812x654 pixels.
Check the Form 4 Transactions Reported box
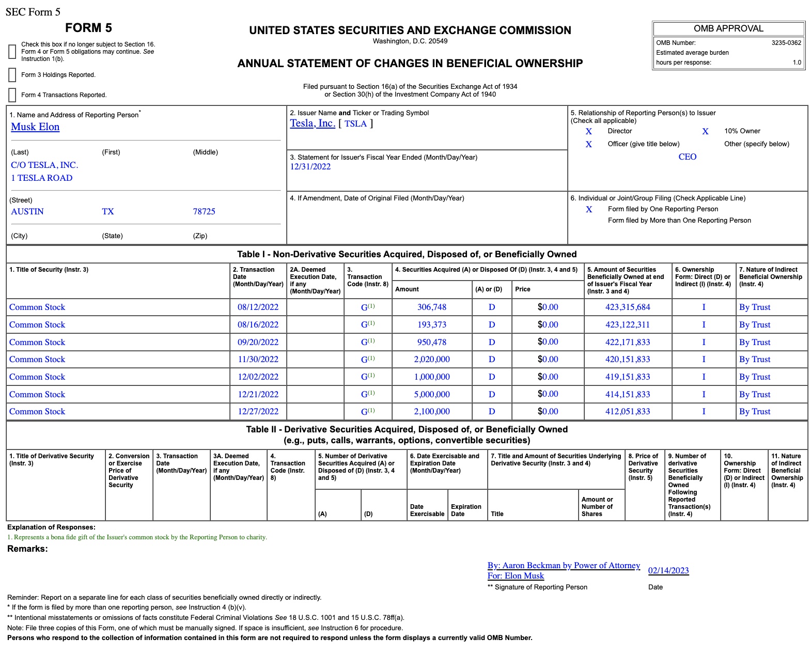coord(12,95)
